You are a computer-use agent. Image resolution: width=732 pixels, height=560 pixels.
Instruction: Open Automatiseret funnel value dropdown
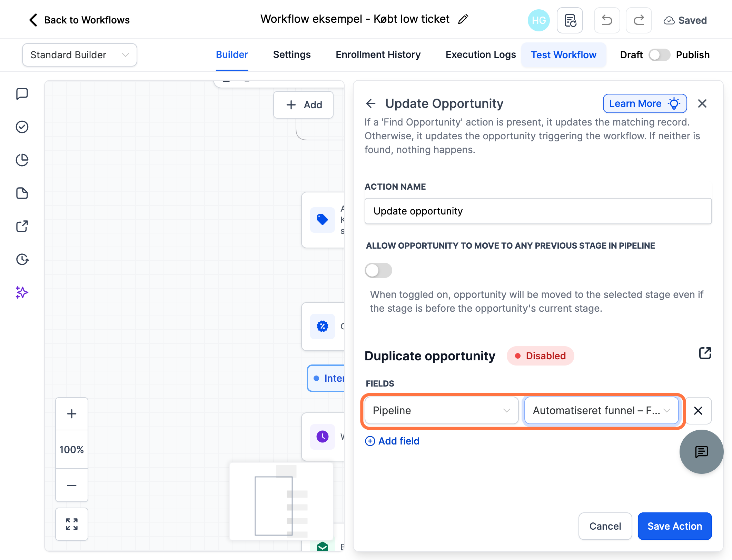coord(602,410)
